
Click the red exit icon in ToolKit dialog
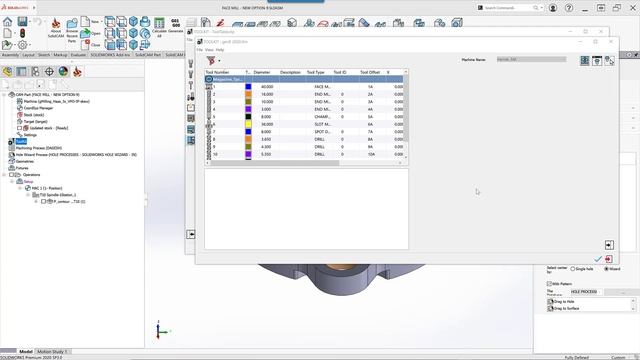pyautogui.click(x=609, y=259)
